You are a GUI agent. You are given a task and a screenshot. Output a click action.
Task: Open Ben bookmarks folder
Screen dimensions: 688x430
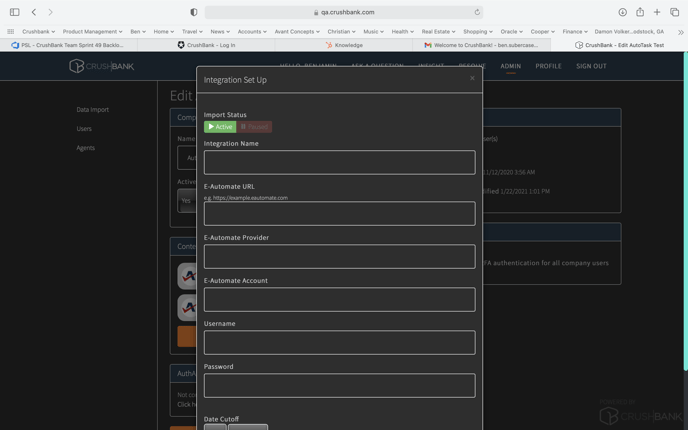click(x=138, y=32)
